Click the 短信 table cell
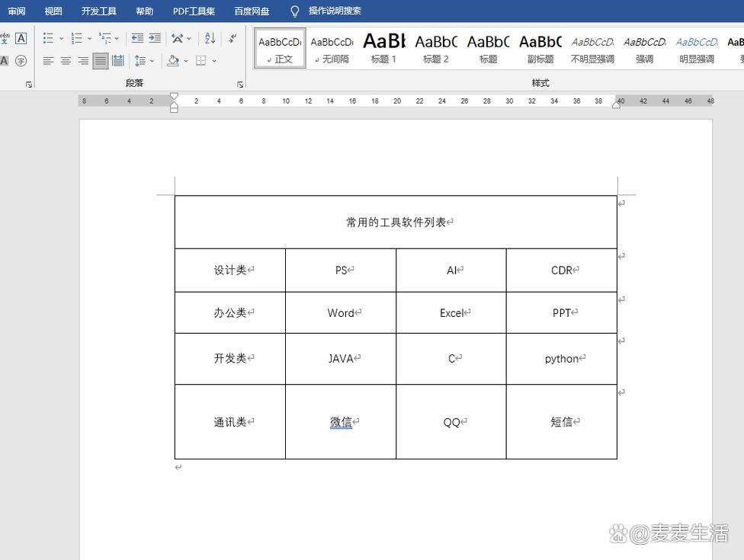Screen dimensions: 744x560 pyautogui.click(x=562, y=422)
